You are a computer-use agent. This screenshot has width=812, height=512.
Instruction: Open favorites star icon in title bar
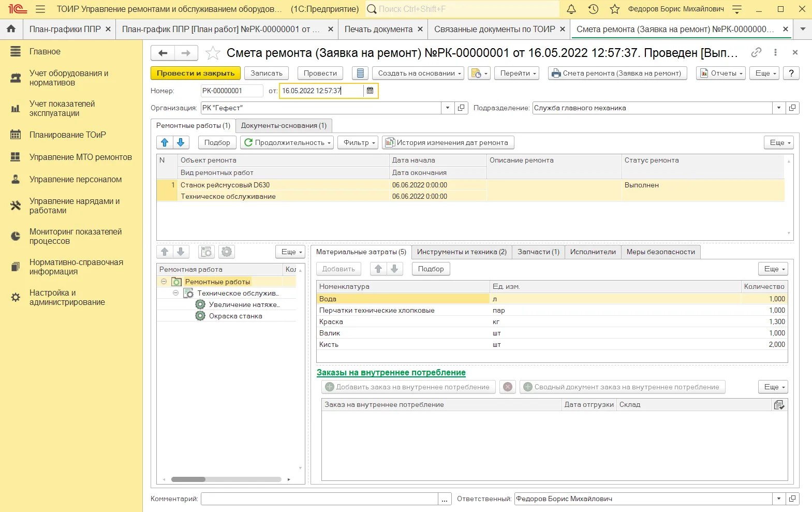point(615,9)
